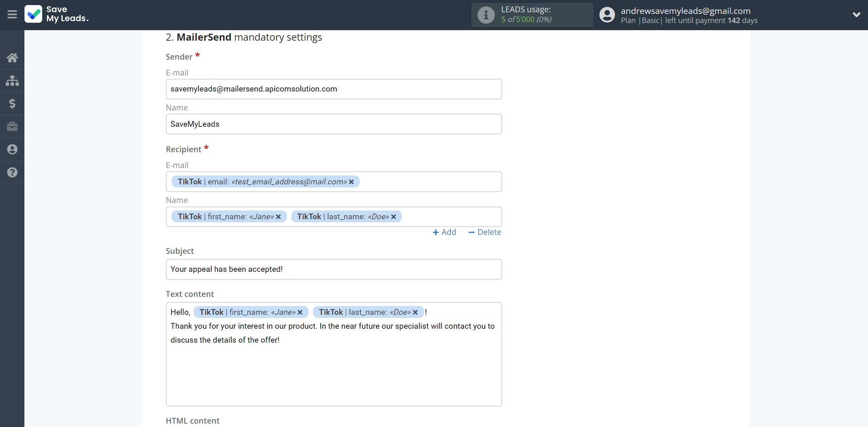The height and width of the screenshot is (427, 868).
Task: Remove last_name tag in Text content
Action: tap(415, 312)
